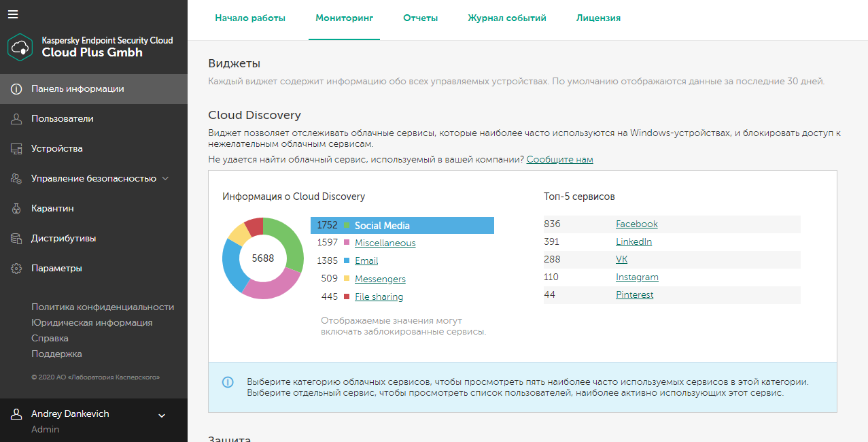Open the Email category link
Viewport: 868px width, 442px height.
pos(366,261)
